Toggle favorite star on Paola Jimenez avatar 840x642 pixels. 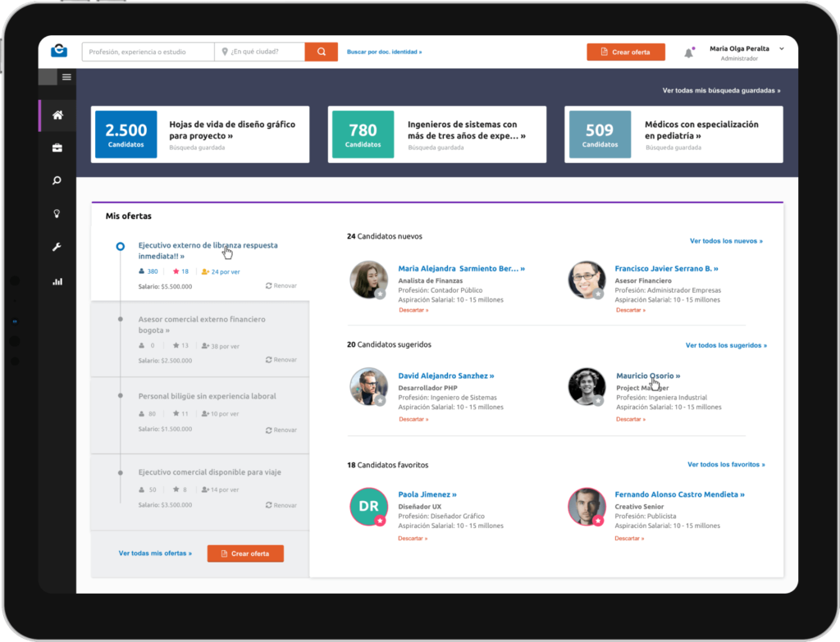click(380, 521)
